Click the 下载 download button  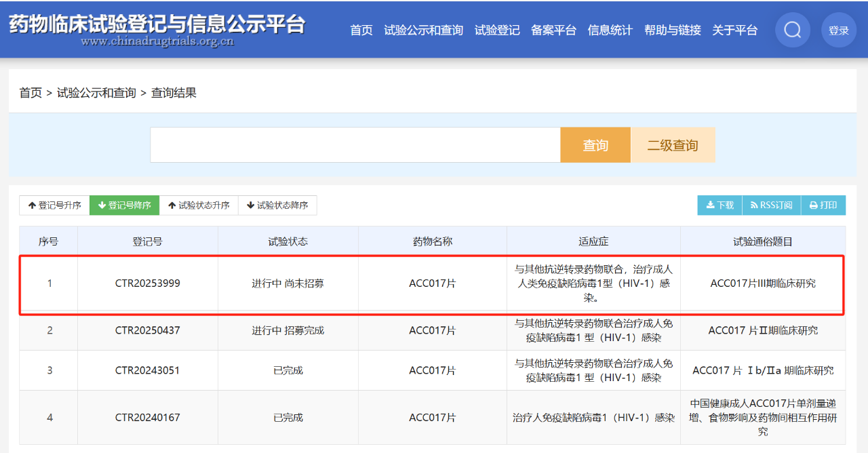pyautogui.click(x=719, y=205)
